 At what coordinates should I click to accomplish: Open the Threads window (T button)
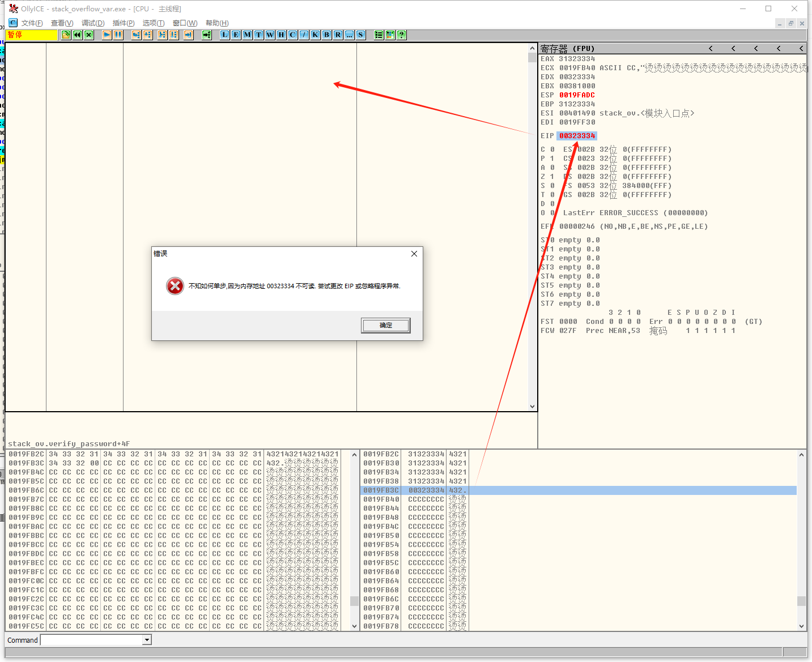click(258, 35)
